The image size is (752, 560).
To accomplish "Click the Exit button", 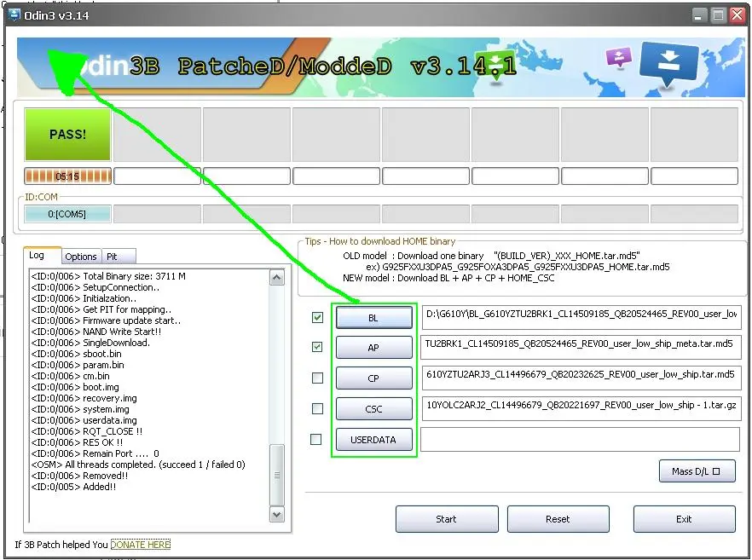I will 684,519.
